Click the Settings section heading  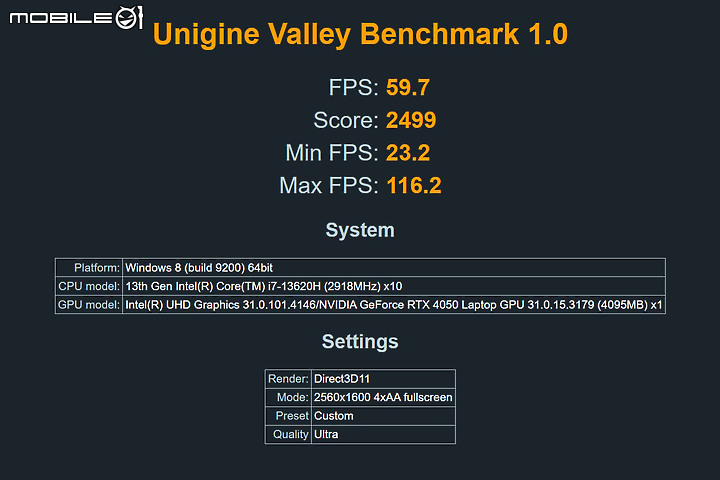pos(360,342)
